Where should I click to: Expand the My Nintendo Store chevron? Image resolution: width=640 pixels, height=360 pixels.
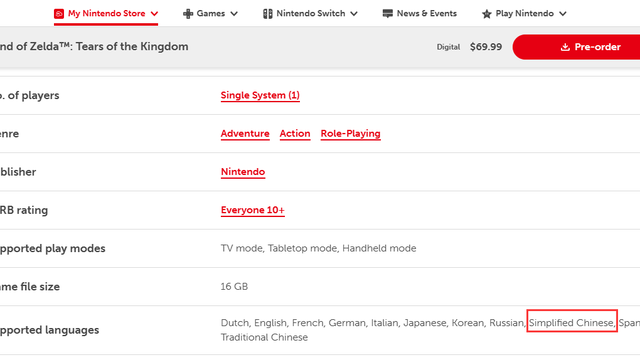[x=154, y=14]
